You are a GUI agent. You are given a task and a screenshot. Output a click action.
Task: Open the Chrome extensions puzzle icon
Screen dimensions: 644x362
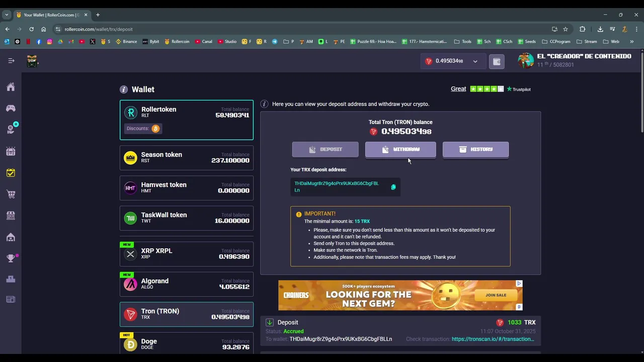tap(583, 29)
